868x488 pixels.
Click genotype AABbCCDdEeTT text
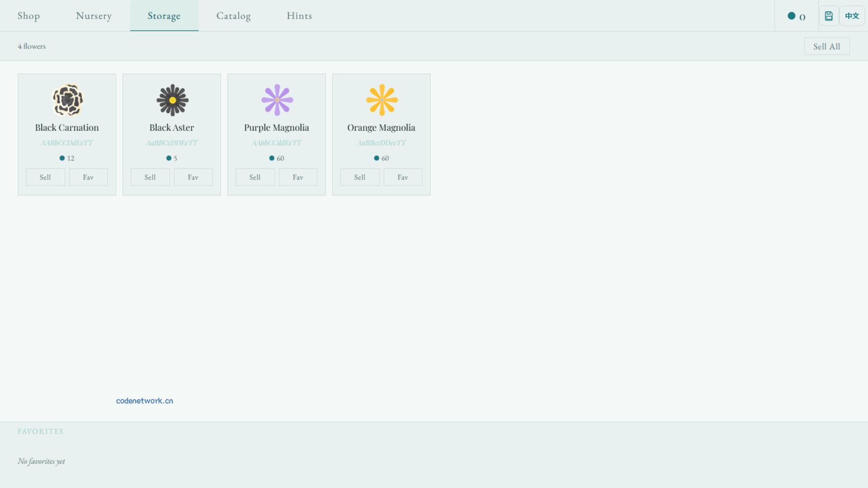point(67,143)
